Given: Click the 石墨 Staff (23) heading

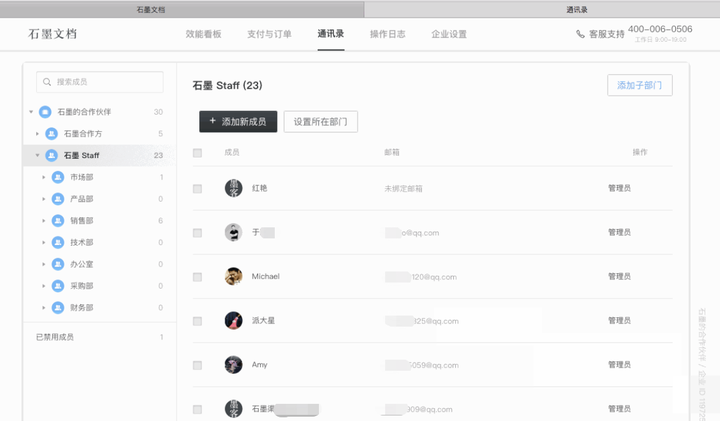Looking at the screenshot, I should click(227, 85).
